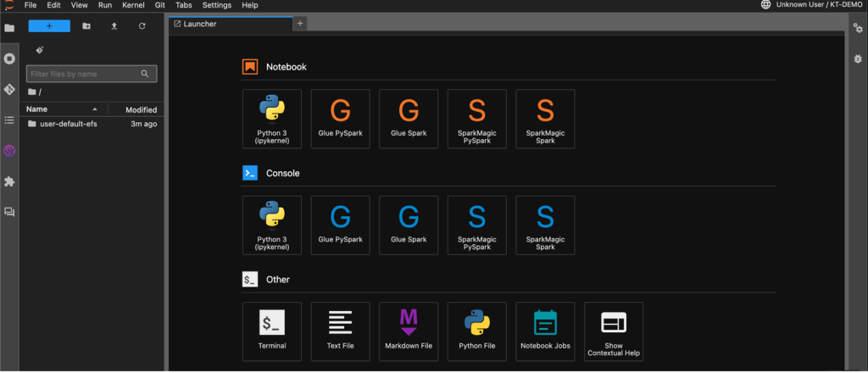Click Upload Files toolbar icon
Viewport: 868px width, 373px height.
(114, 26)
